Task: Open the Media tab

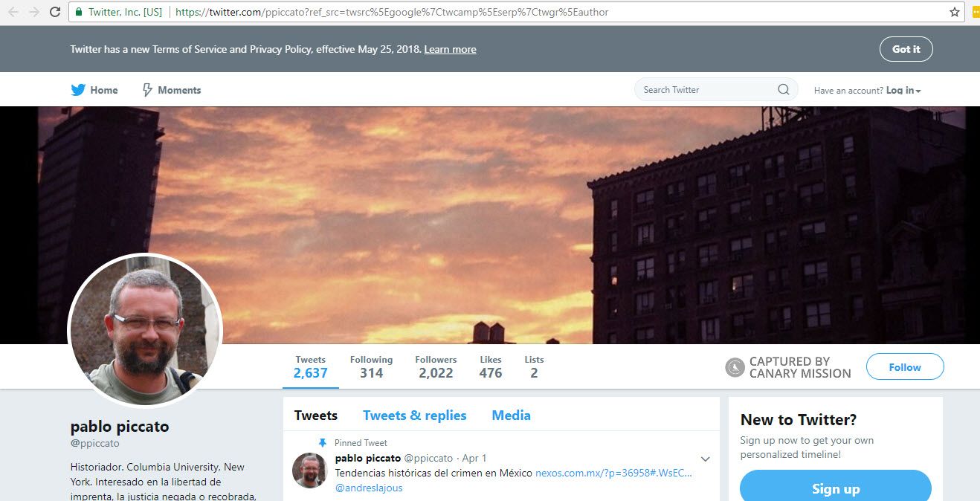Action: pyautogui.click(x=511, y=416)
